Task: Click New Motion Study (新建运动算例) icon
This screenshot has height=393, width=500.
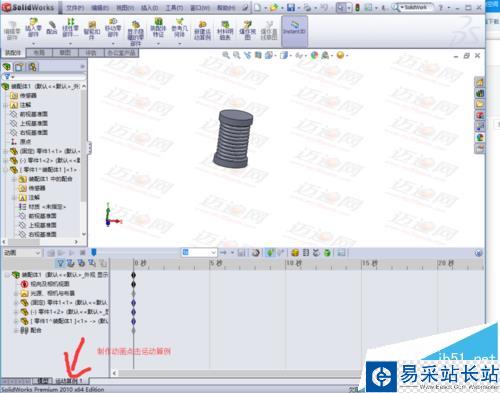Action: (x=202, y=31)
